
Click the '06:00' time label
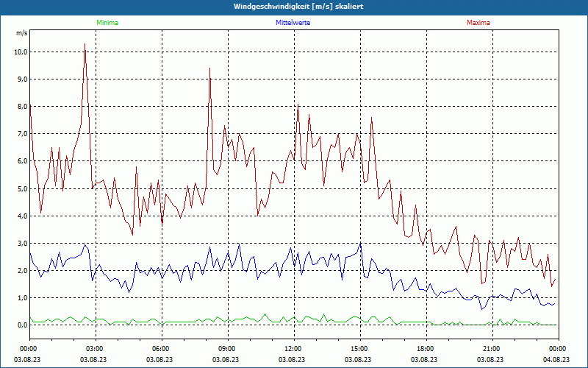coord(159,349)
